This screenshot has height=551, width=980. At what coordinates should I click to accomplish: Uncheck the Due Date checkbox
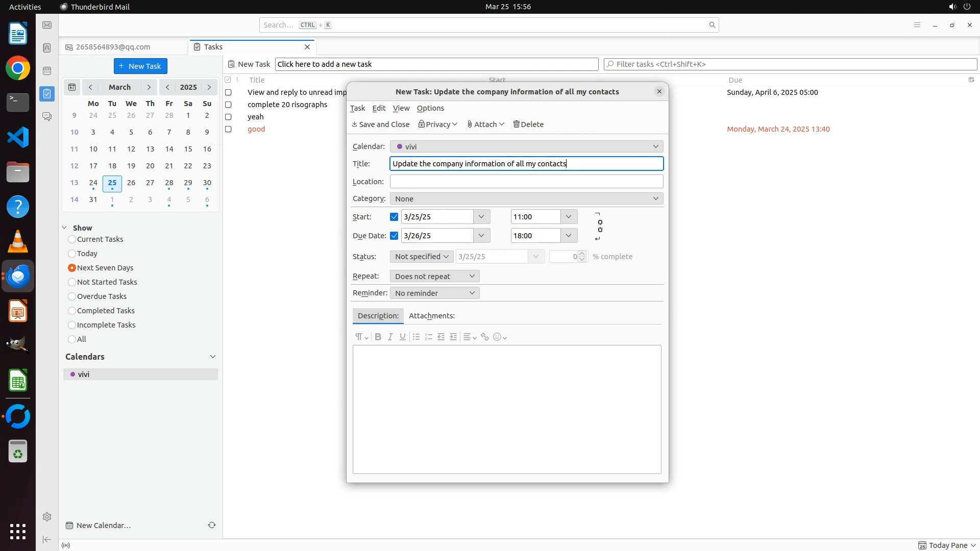[394, 236]
